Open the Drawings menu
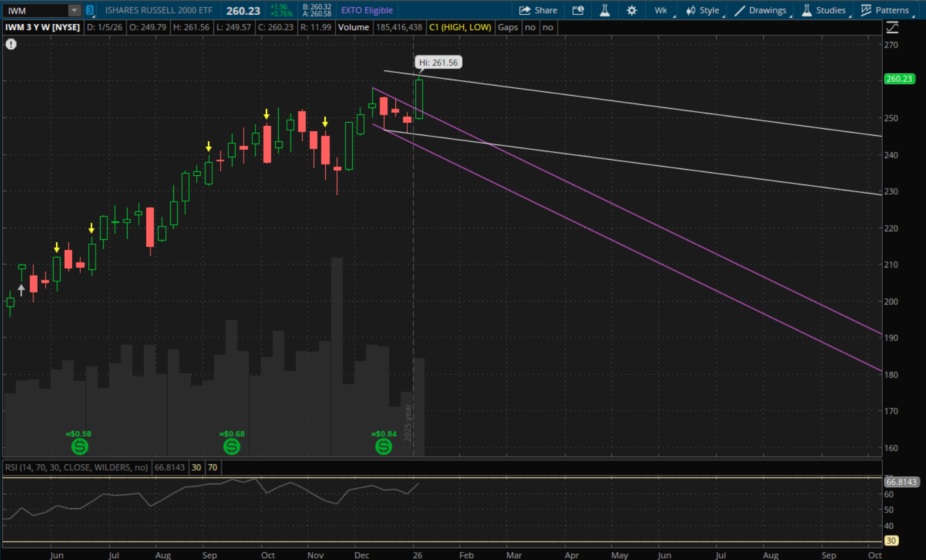 coord(761,10)
